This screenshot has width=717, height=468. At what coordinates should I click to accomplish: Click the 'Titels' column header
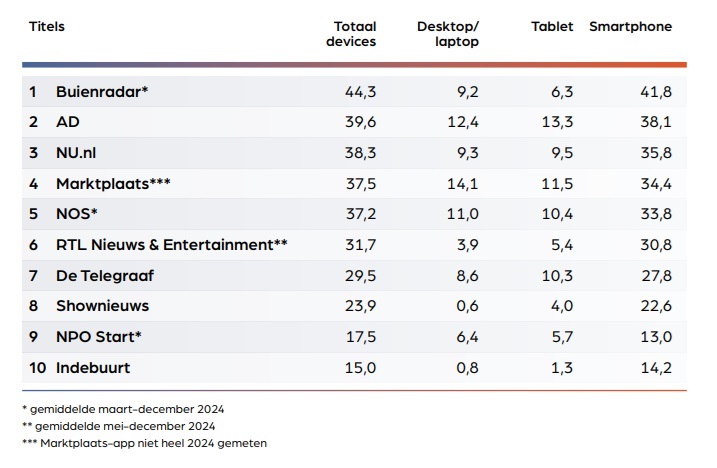[x=47, y=27]
